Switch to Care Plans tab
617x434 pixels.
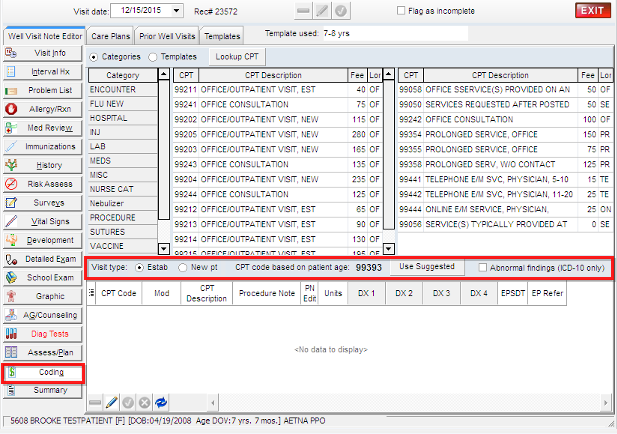(110, 36)
